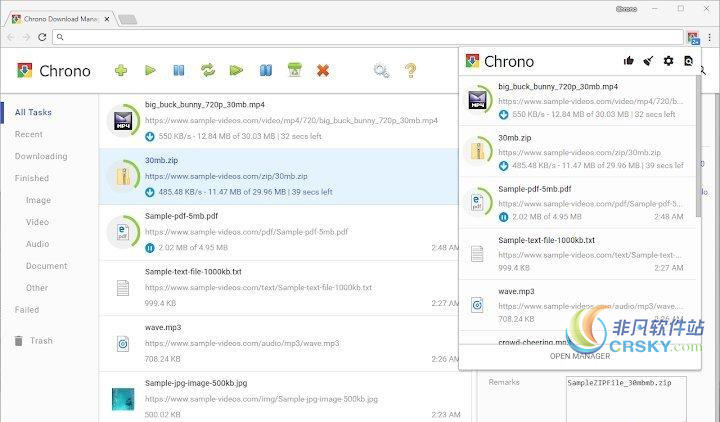Select the Audio category

click(x=37, y=244)
